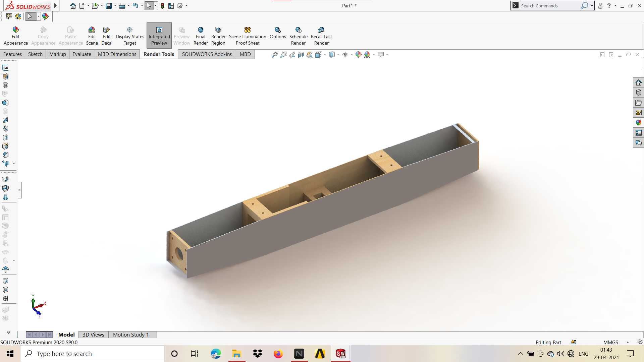Image resolution: width=644 pixels, height=362 pixels.
Task: Open Dropbox from the taskbar
Action: [257, 354]
